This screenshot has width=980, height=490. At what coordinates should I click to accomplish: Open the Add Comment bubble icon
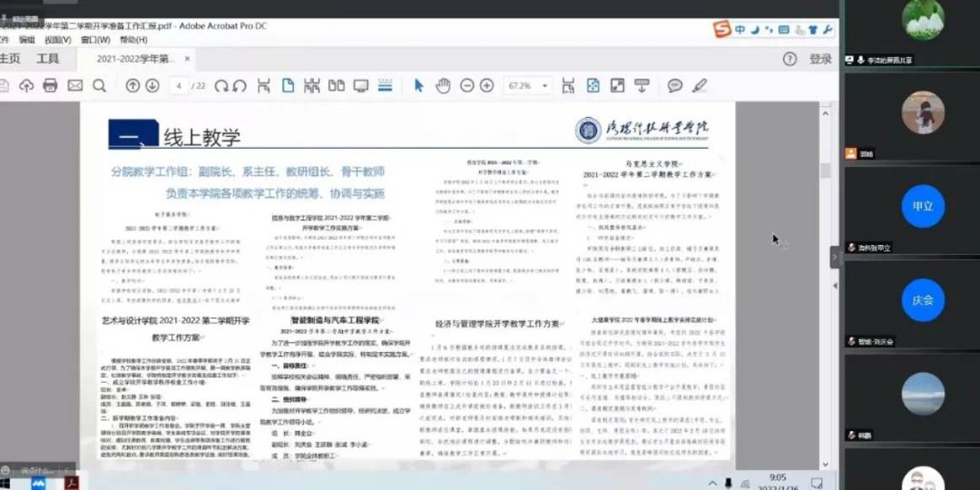[x=673, y=85]
